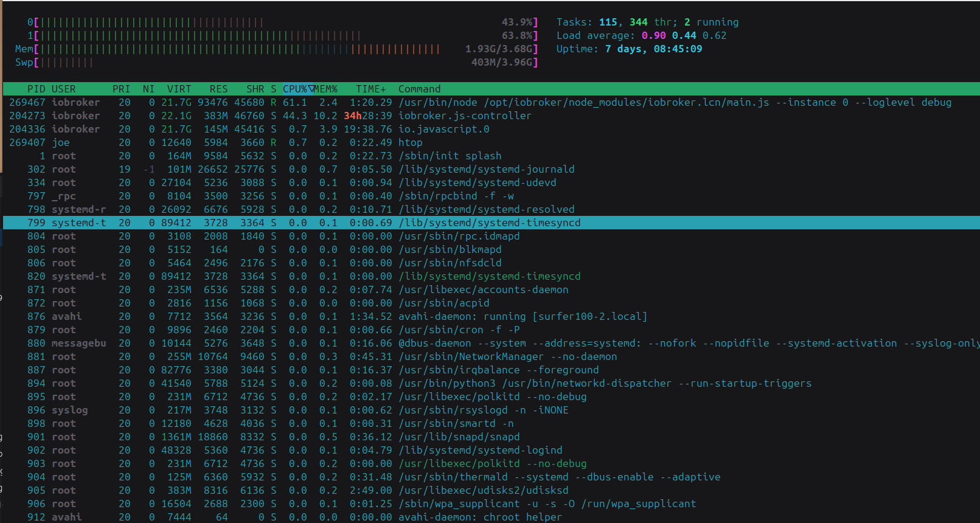Select the /usr/lib/snapd/snapd process row
980x523 pixels.
pyautogui.click(x=491, y=437)
